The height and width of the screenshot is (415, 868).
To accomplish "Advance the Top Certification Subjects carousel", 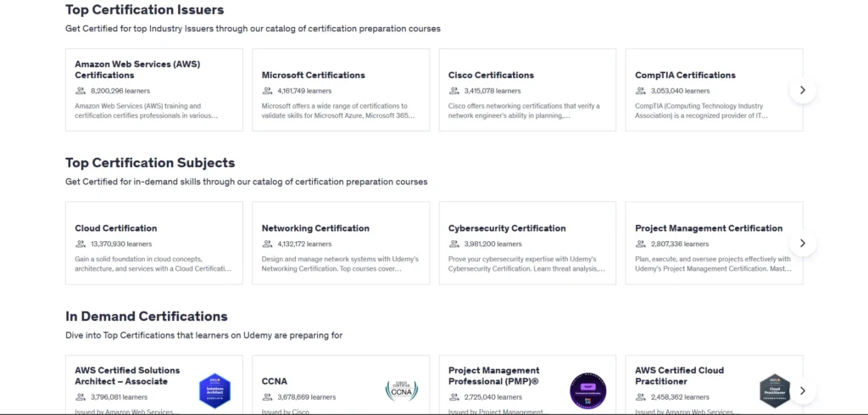I will pyautogui.click(x=803, y=244).
